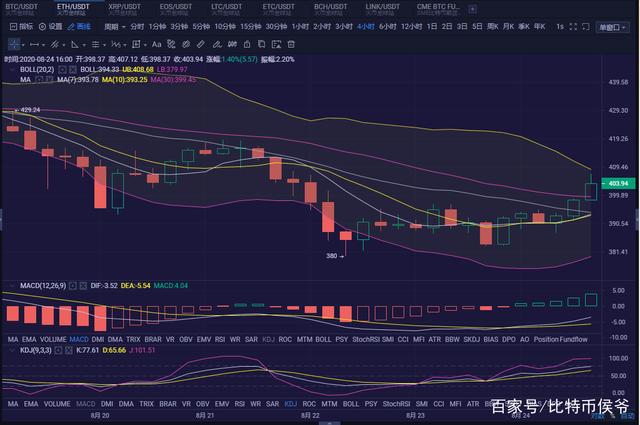Switch to the EOS/USDT tab

click(176, 9)
